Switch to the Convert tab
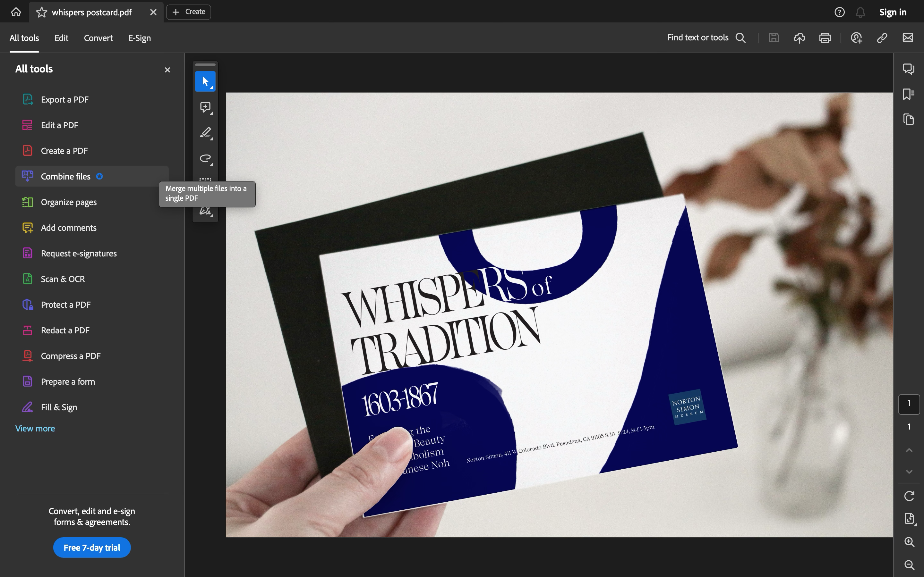 click(98, 38)
